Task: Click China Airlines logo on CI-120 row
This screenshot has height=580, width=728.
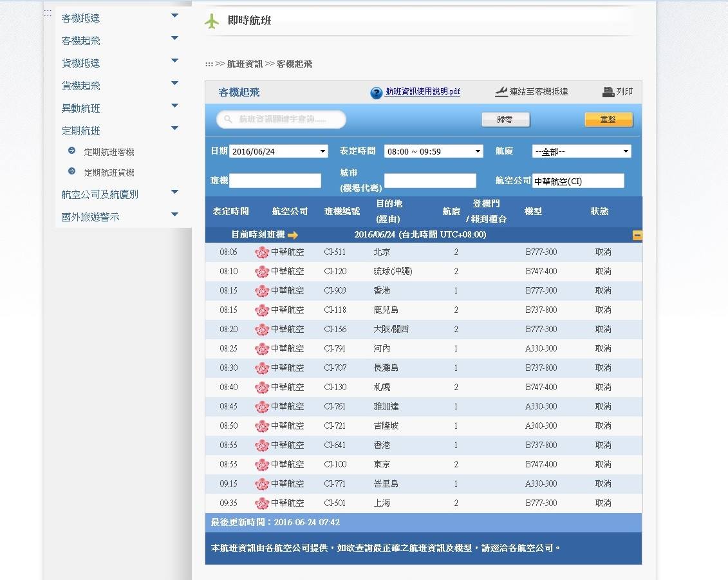Action: tap(262, 272)
